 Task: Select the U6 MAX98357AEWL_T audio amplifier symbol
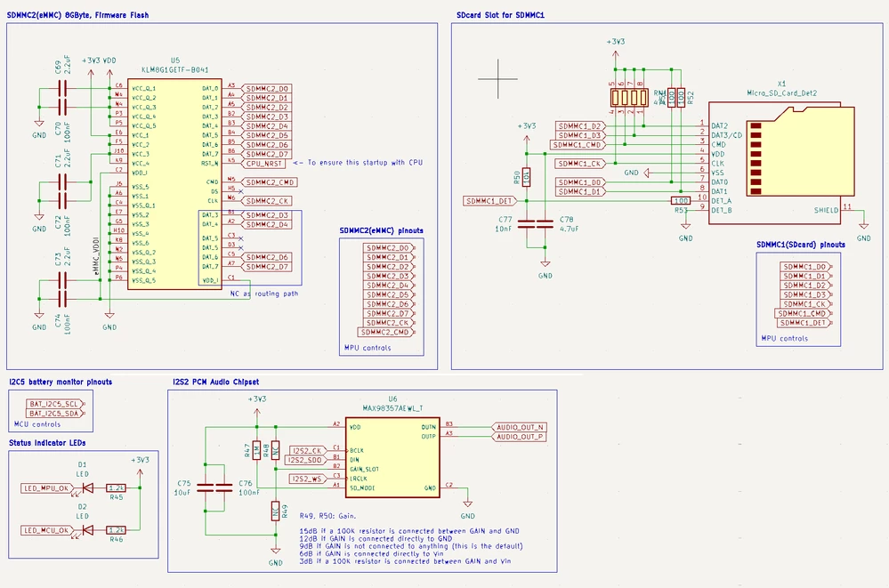point(392,457)
